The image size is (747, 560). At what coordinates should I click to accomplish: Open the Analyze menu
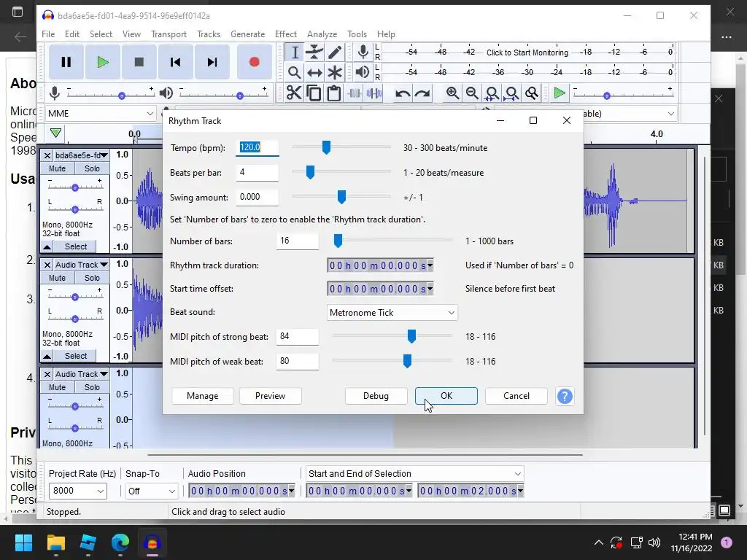(x=322, y=34)
